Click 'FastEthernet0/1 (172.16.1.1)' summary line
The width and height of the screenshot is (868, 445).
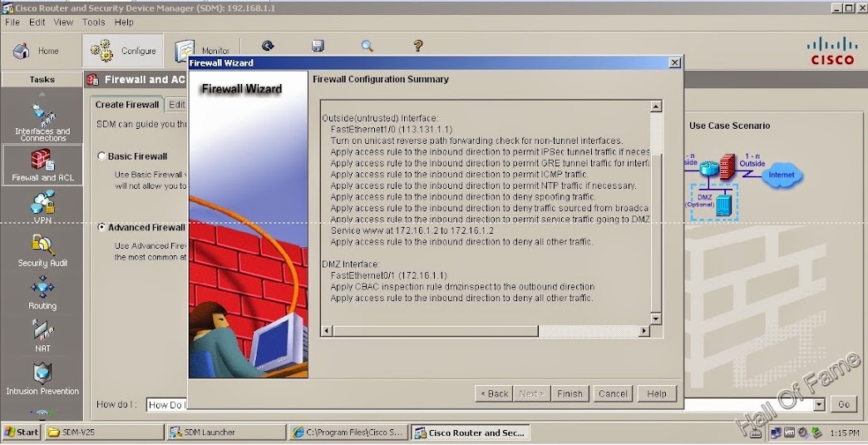click(388, 275)
